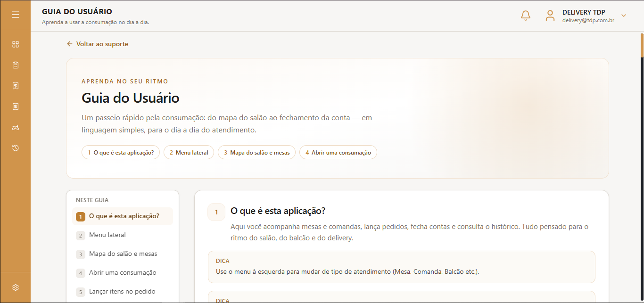Open the settings gear icon
The image size is (644, 303).
pos(16,287)
